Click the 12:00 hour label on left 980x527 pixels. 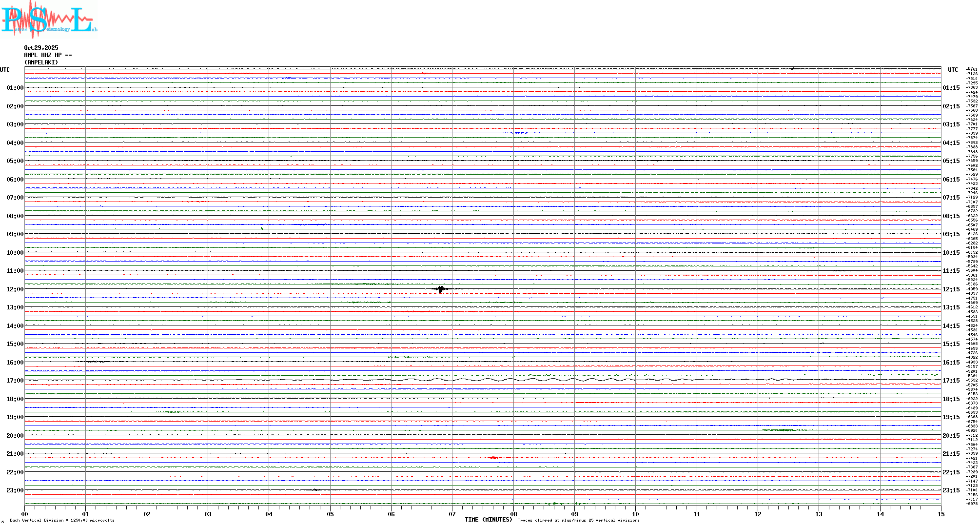tap(15, 289)
